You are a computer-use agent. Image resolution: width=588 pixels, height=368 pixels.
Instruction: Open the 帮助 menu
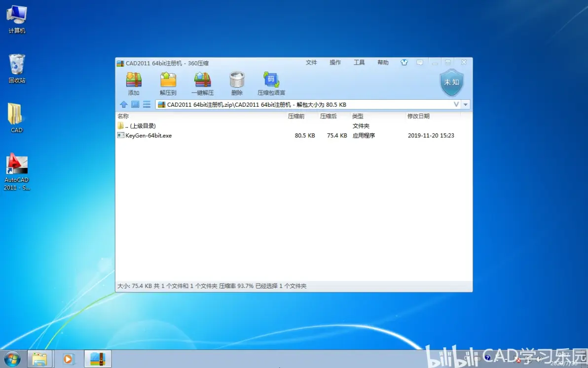click(x=383, y=62)
